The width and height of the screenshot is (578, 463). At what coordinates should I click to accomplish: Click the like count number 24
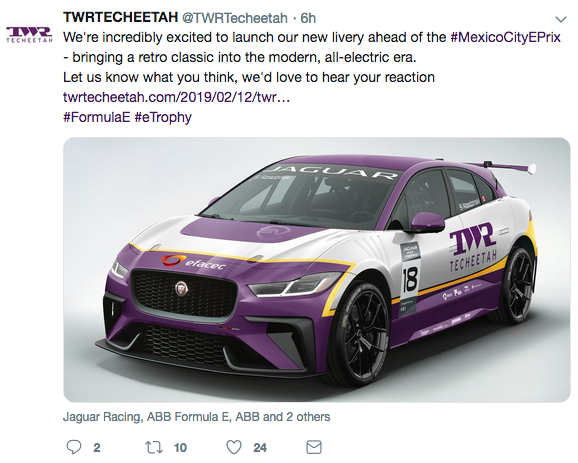pos(260,448)
